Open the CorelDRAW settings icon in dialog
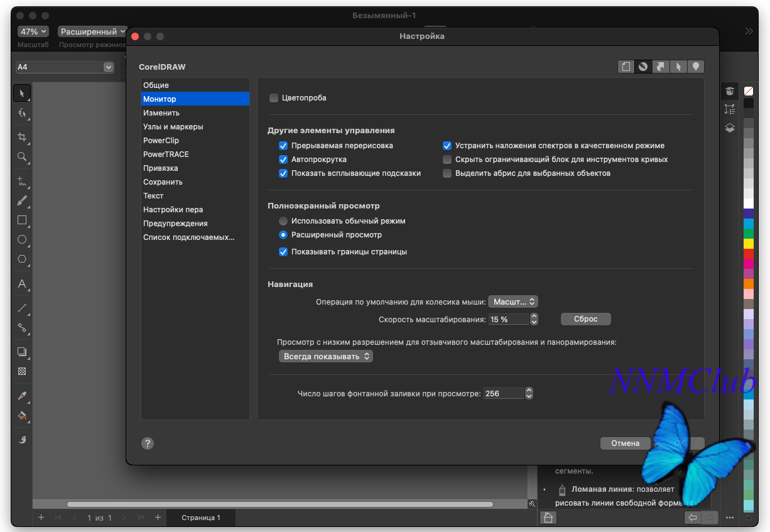 pyautogui.click(x=643, y=67)
